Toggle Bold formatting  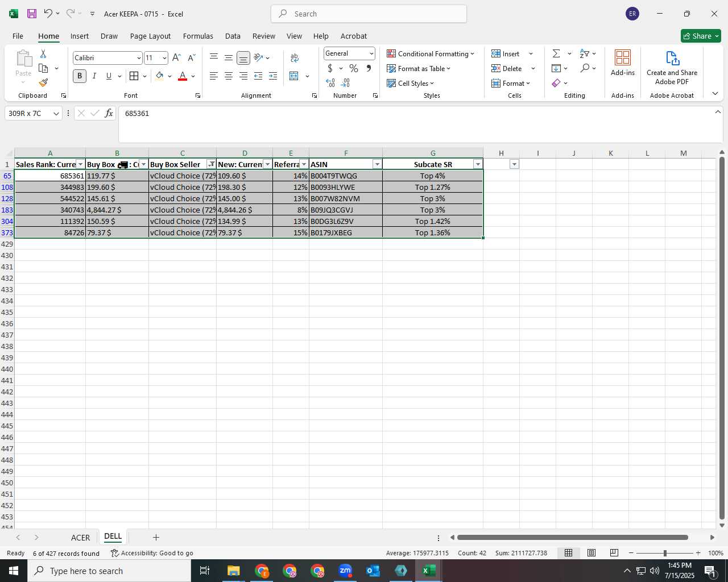pyautogui.click(x=80, y=76)
